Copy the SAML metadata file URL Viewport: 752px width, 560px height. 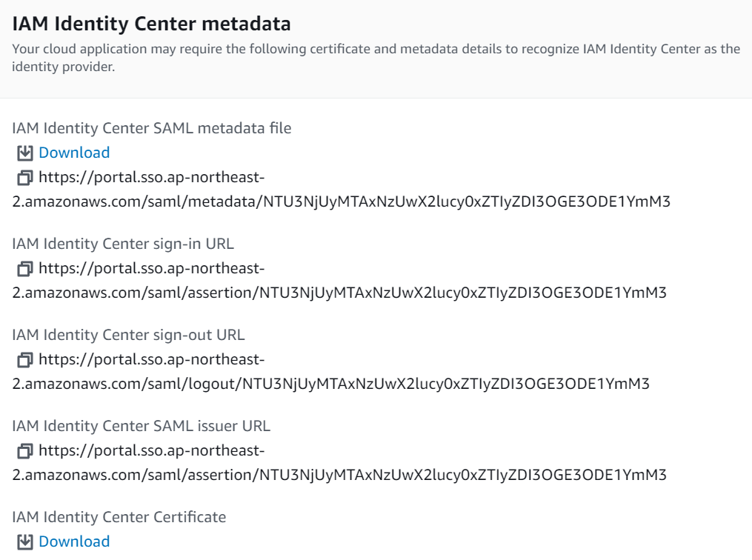25,177
